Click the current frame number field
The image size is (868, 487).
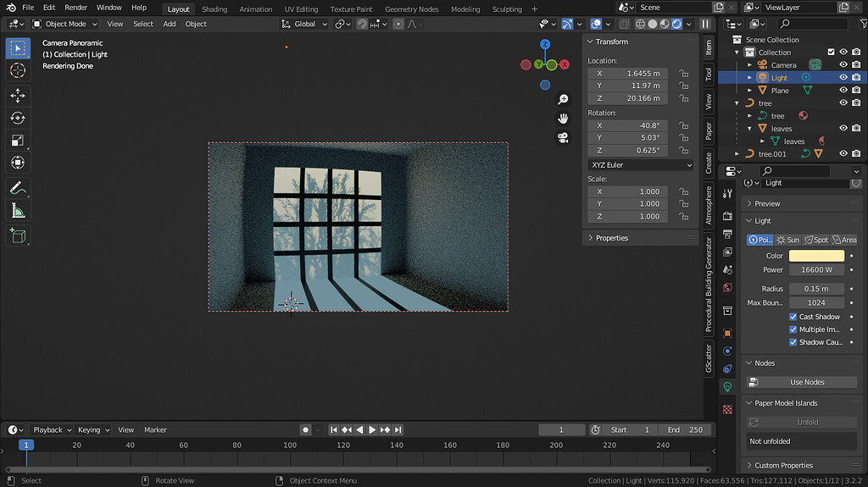561,430
